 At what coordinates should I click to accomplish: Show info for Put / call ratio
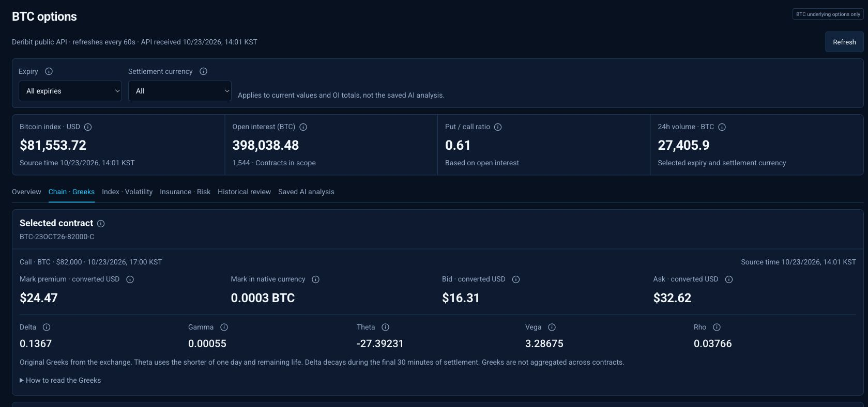[498, 127]
